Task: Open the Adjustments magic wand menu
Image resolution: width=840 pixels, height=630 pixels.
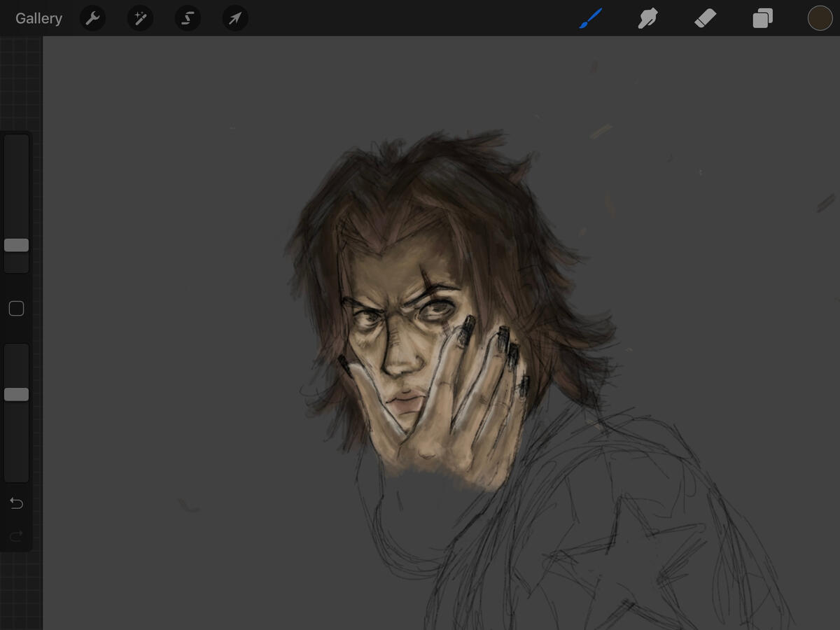Action: pyautogui.click(x=140, y=18)
